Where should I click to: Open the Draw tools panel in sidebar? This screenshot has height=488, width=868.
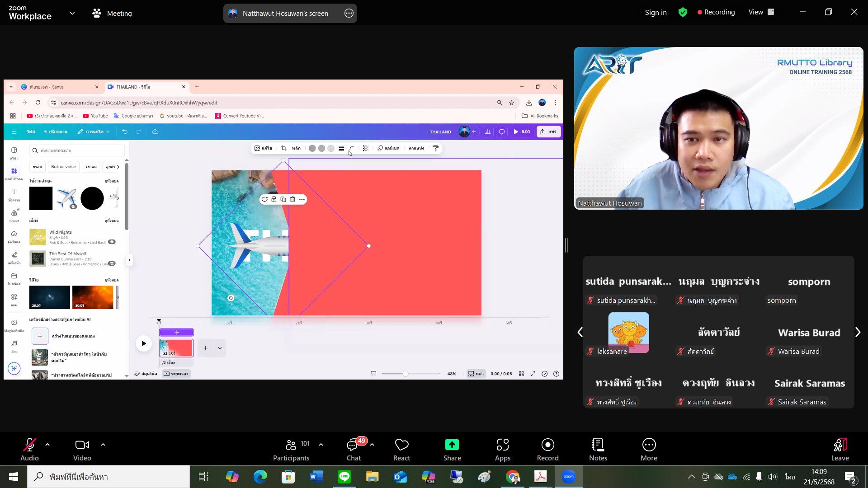tap(14, 258)
